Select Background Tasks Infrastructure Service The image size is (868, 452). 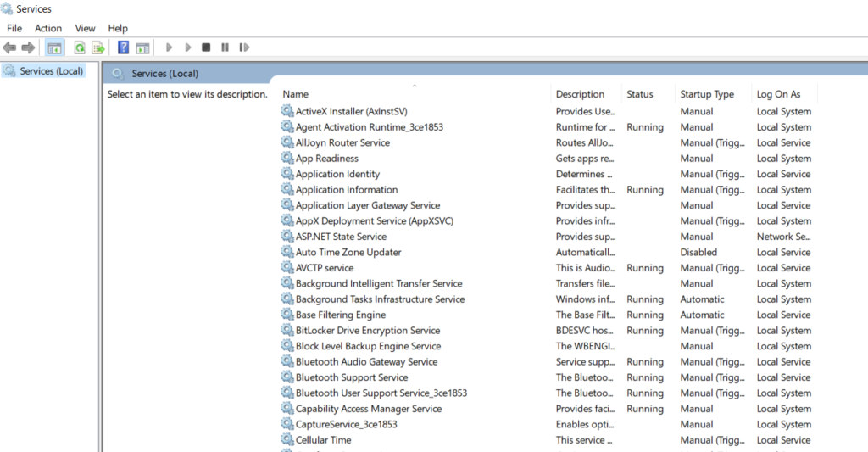tap(380, 299)
